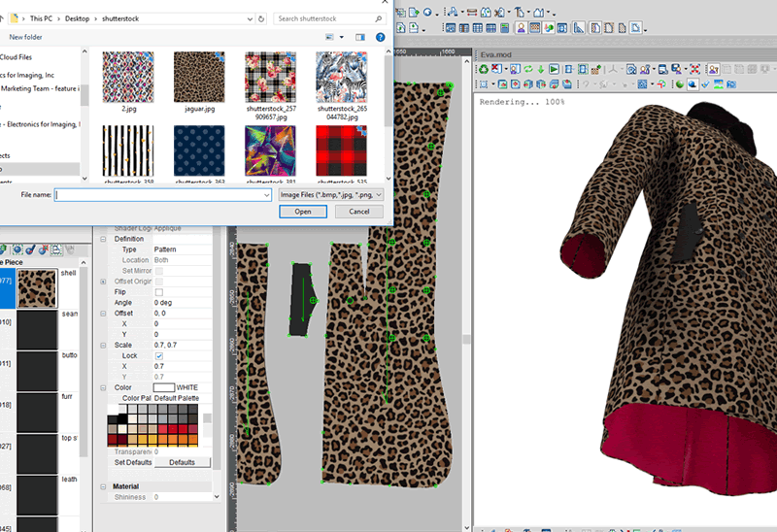The width and height of the screenshot is (777, 532).
Task: Click the green globe icon in 3D toolbar
Action: (679, 84)
